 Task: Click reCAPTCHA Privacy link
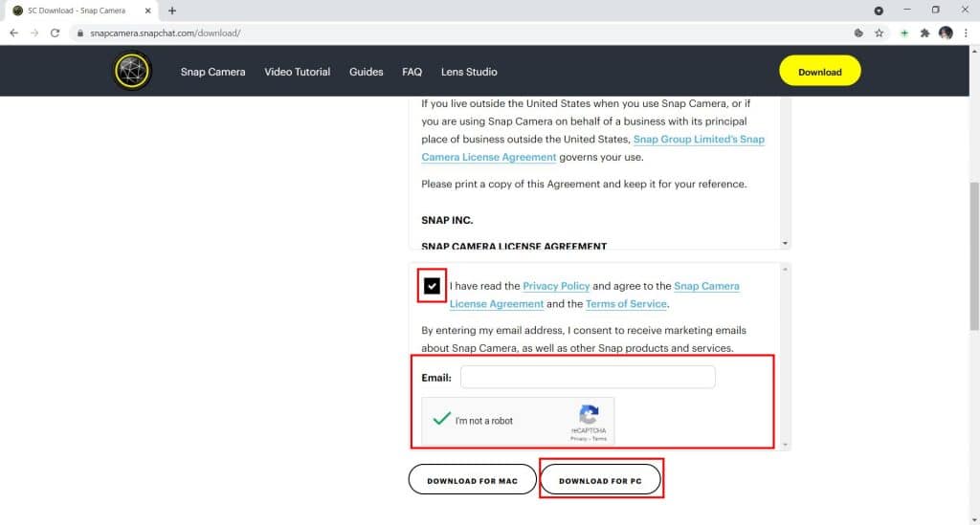[578, 439]
